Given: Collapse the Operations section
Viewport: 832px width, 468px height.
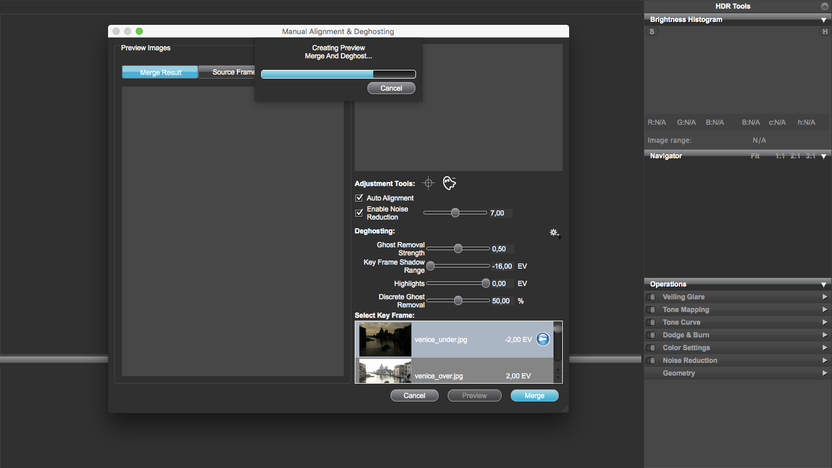Looking at the screenshot, I should point(824,284).
